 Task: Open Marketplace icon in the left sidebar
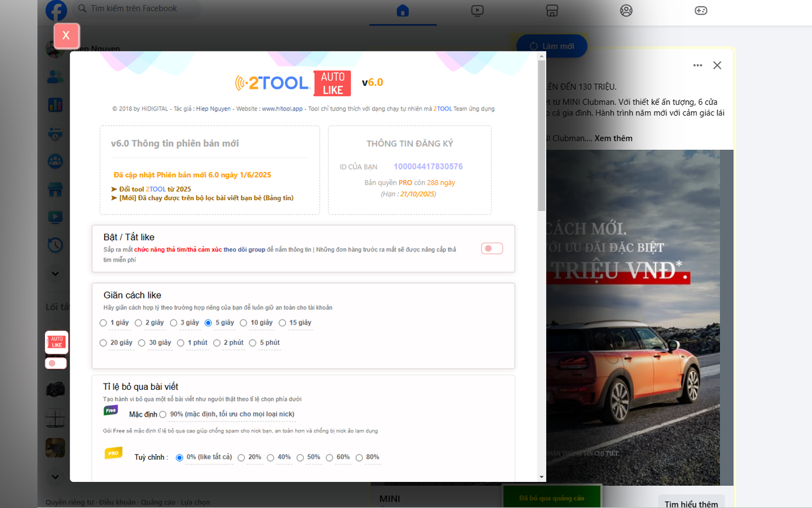(x=55, y=189)
